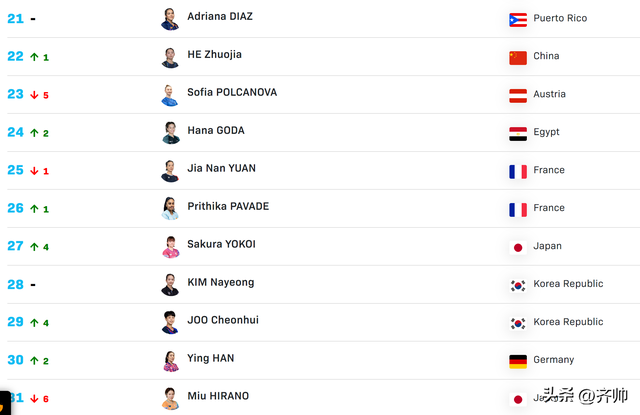Screen dimensions: 640x415
Task: Click Adriana DIAZ player photo
Action: click(x=170, y=19)
